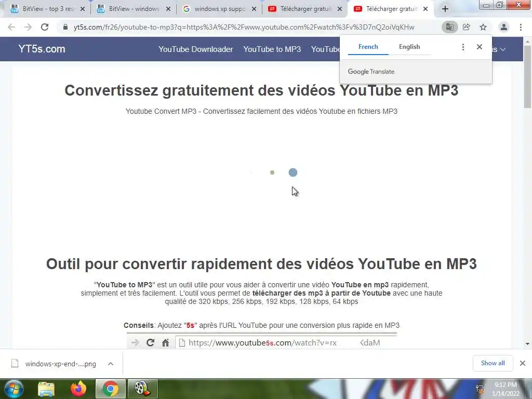
Task: Click the red "5s" tip text
Action: [190, 325]
